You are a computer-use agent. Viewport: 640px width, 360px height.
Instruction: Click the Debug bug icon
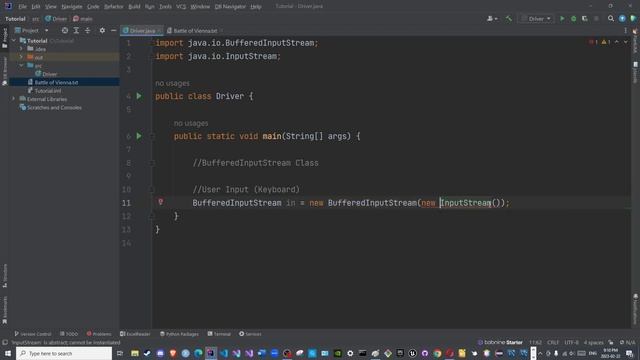573,19
